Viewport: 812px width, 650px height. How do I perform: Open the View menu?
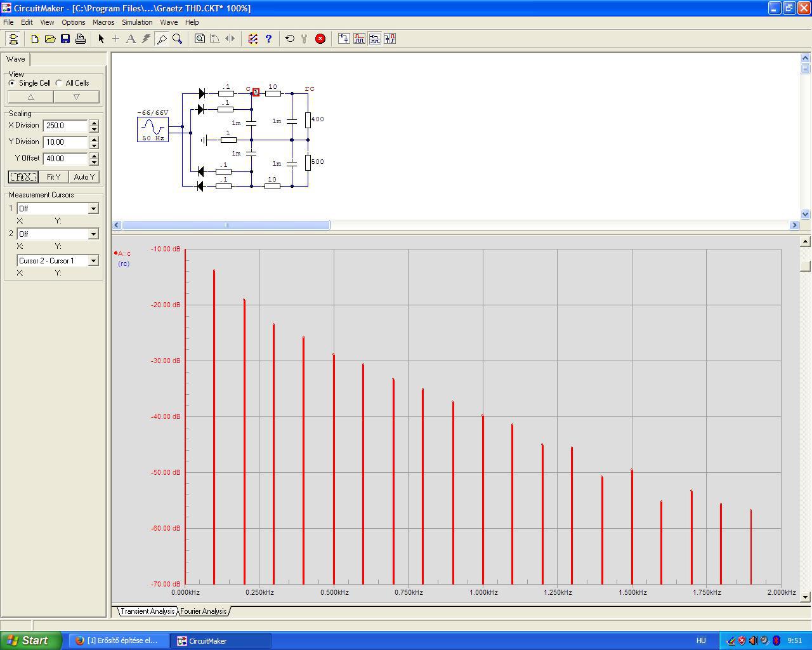[x=47, y=22]
